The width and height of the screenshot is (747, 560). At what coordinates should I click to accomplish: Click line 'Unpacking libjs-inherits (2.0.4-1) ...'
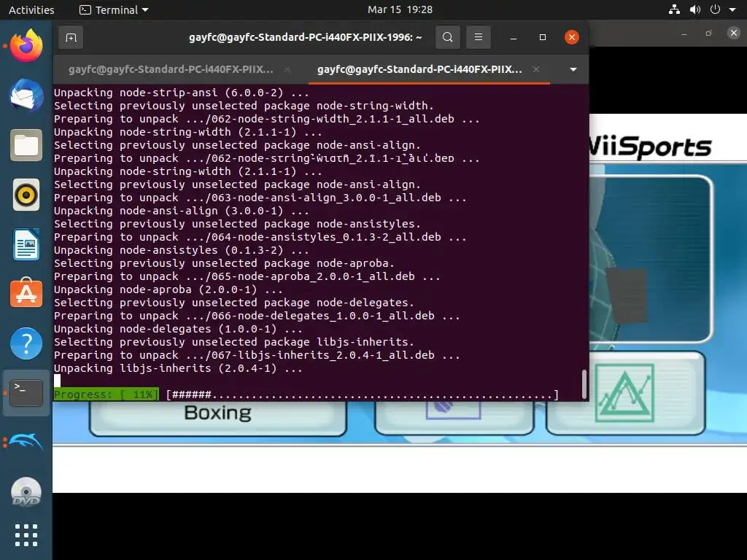[178, 368]
